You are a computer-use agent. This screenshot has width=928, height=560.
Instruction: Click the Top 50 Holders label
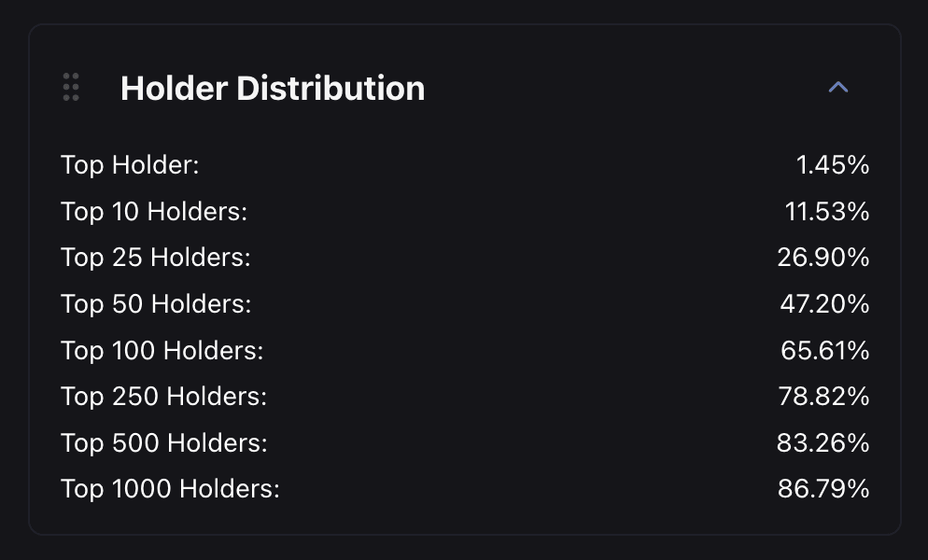[156, 303]
